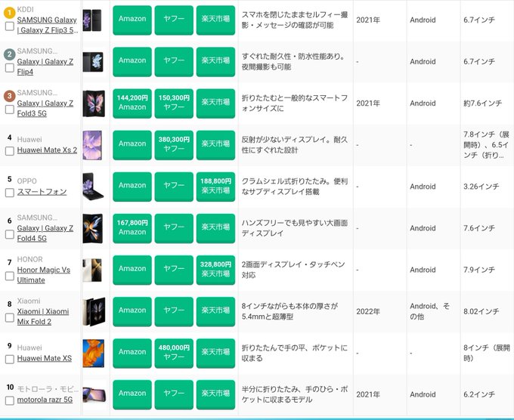The height and width of the screenshot is (420, 514).
Task: Click 楽天市場 button for Galaxy Z Fold4
Action: coord(215,228)
